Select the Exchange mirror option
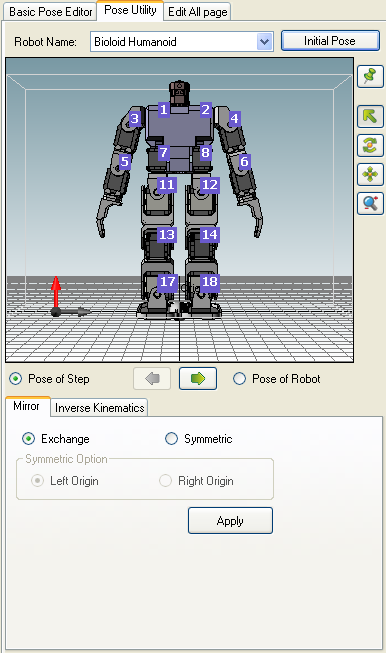386x653 pixels. [28, 439]
